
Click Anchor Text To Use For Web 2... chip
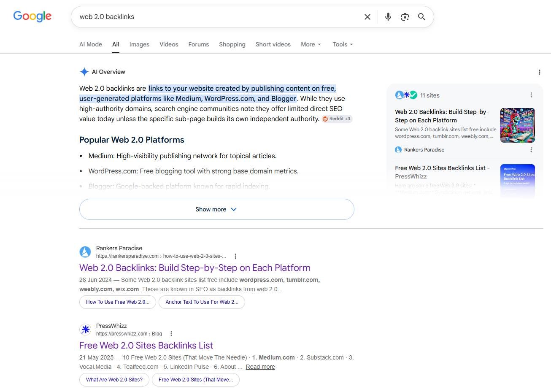pos(202,302)
